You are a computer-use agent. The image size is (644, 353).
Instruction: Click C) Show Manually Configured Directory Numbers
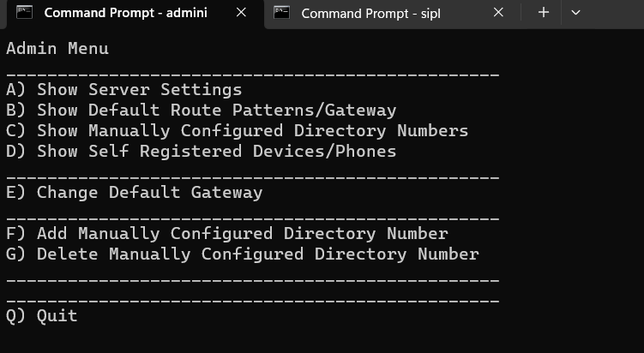tap(237, 130)
